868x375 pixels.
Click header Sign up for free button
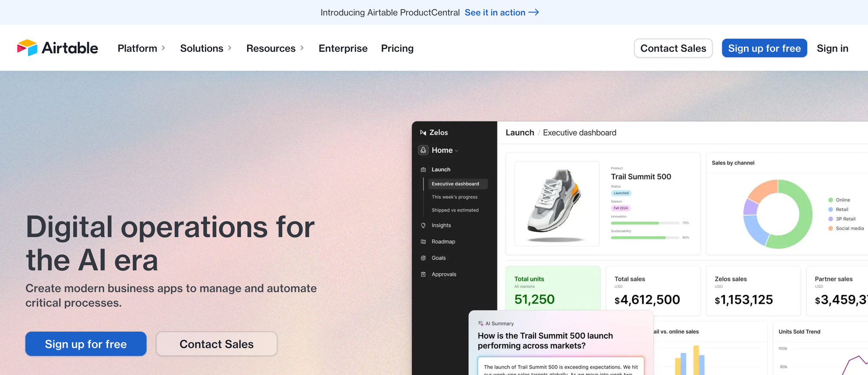click(x=764, y=48)
